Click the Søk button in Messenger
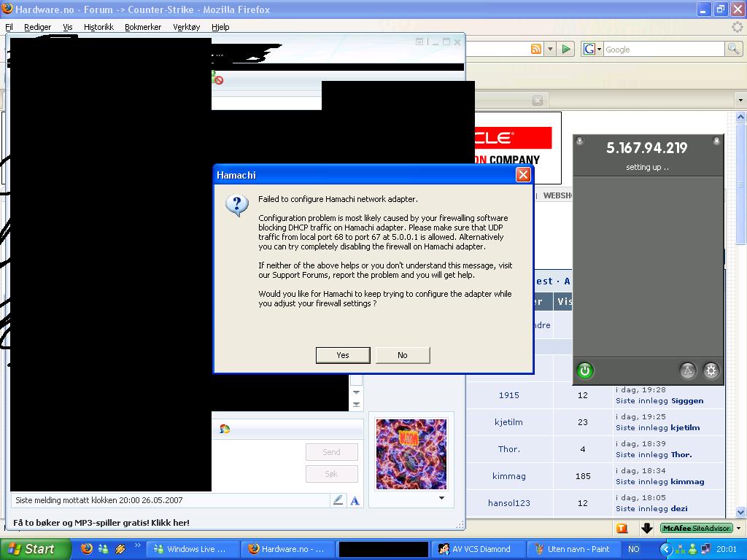 pos(332,474)
